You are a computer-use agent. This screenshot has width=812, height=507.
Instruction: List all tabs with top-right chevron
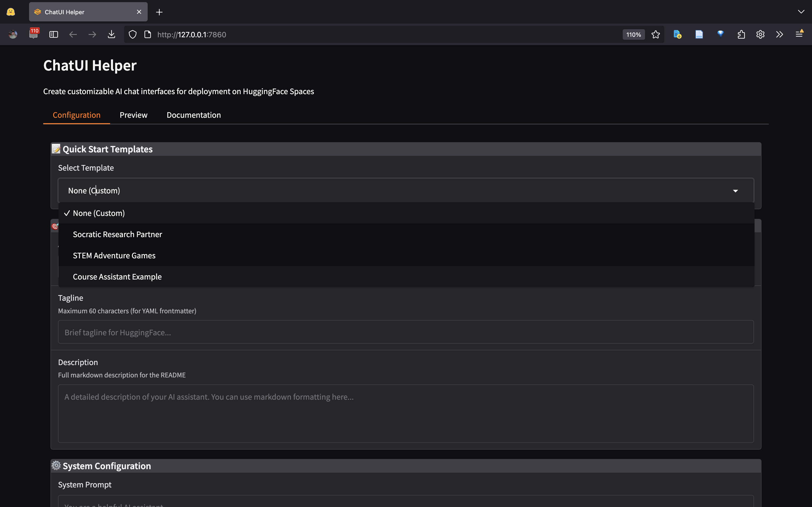point(801,12)
